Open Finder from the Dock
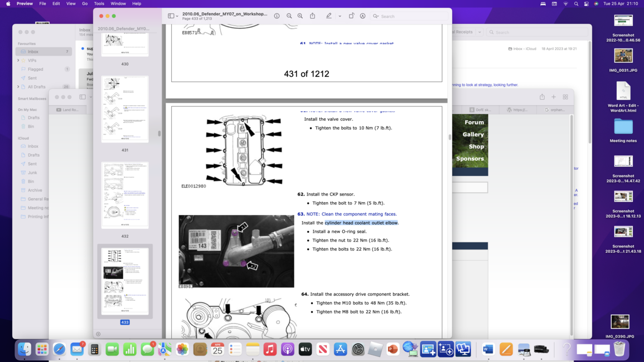 pyautogui.click(x=24, y=349)
